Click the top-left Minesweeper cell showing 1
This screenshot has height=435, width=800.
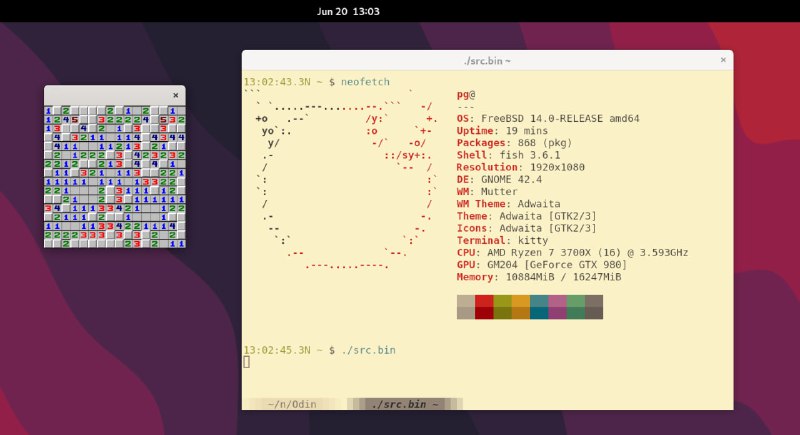point(48,110)
